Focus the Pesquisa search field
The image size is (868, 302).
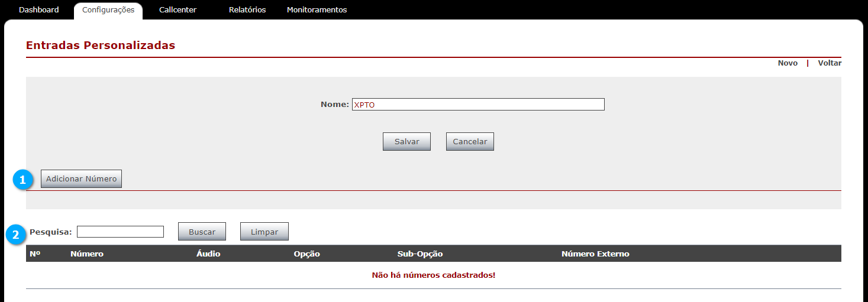pos(120,232)
